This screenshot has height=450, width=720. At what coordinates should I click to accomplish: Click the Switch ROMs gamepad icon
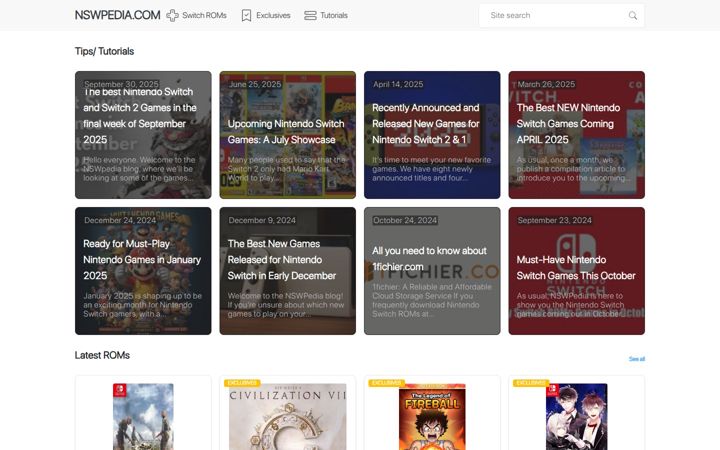coord(172,16)
